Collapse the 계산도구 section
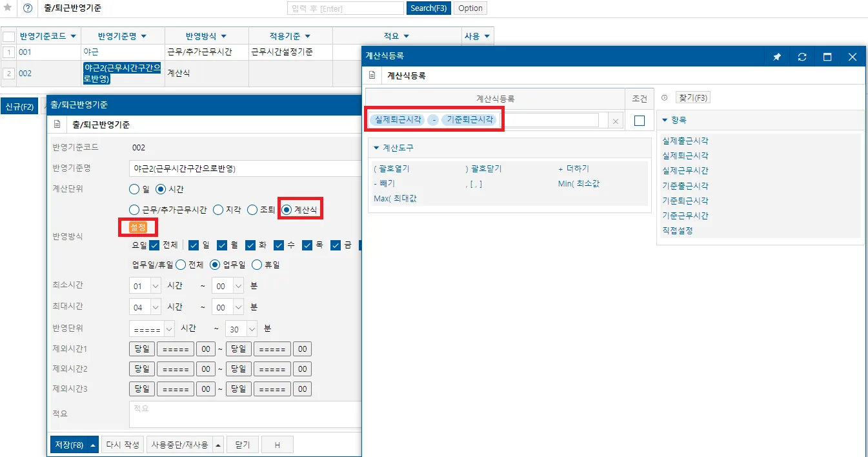The height and width of the screenshot is (457, 868). point(377,148)
